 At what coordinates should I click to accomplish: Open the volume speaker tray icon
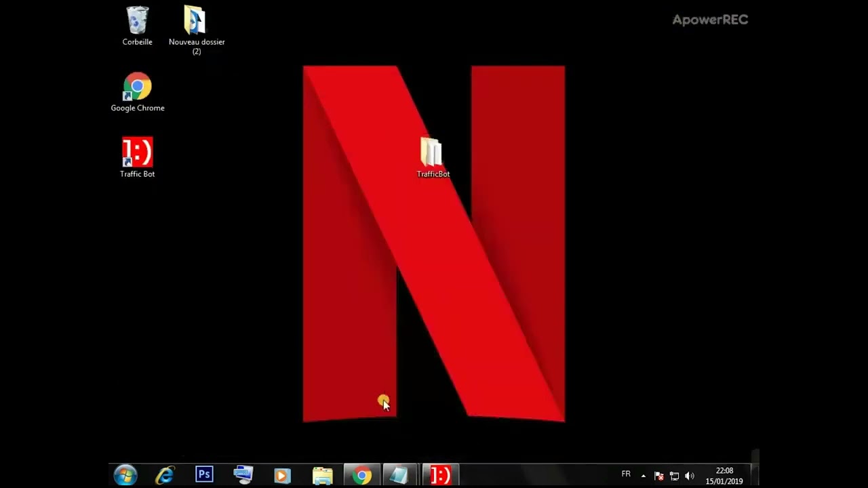click(x=690, y=476)
